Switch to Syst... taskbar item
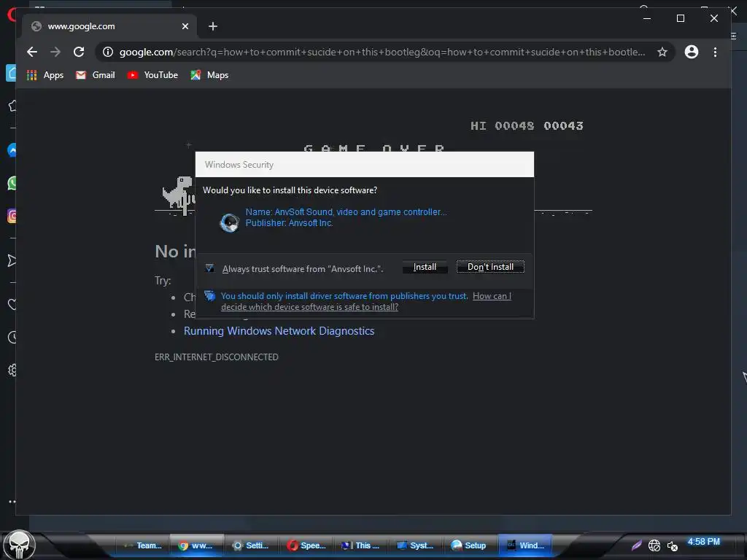The image size is (747, 560). 415,545
